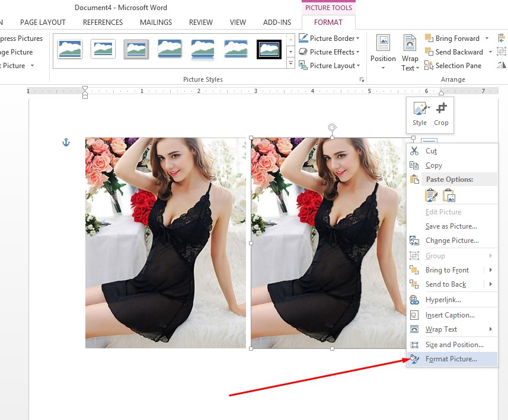Image resolution: width=508 pixels, height=420 pixels.
Task: Click the right indent marker on ruler
Action: [441, 93]
